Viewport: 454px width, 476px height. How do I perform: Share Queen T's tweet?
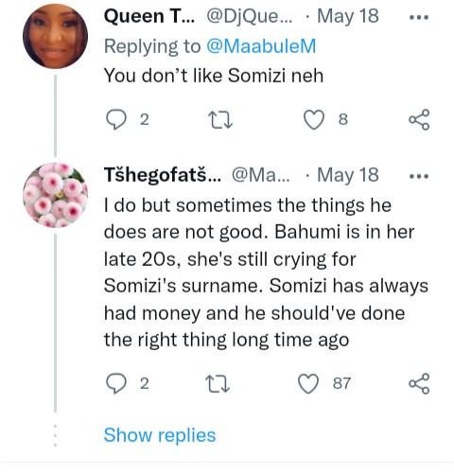coord(419,119)
